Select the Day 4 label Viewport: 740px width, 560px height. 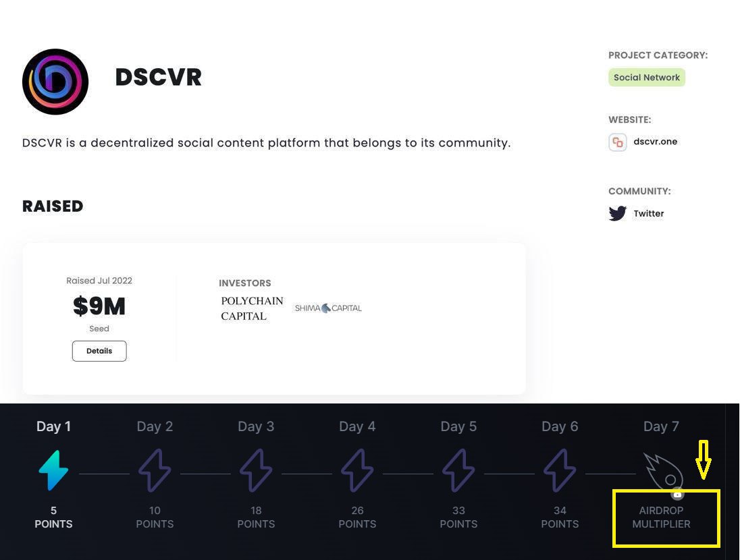pyautogui.click(x=357, y=426)
